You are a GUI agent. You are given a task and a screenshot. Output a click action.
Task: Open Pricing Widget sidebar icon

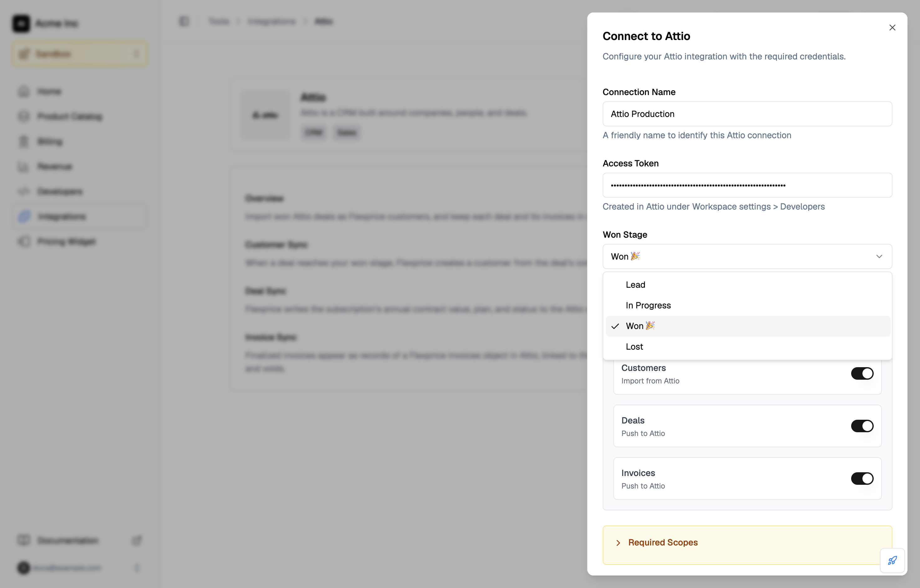(24, 241)
